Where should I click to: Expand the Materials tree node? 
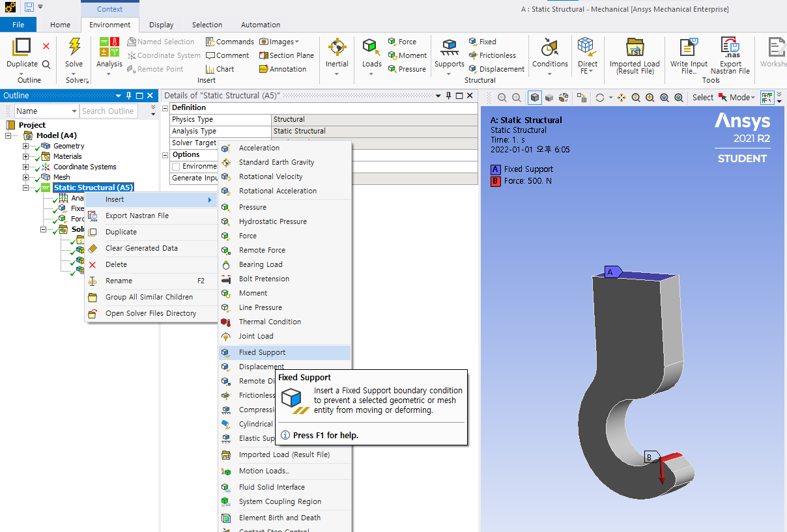coord(26,157)
